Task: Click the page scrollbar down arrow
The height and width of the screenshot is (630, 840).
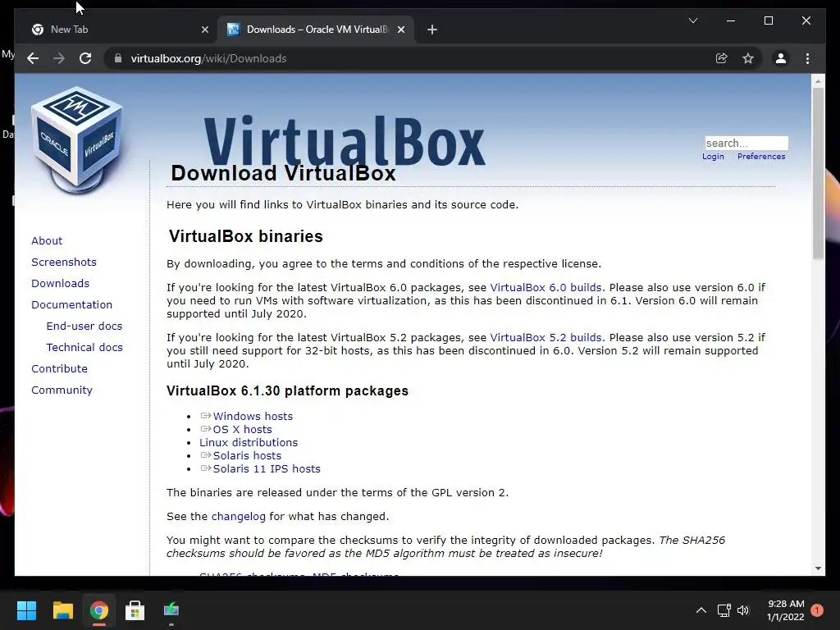Action: [818, 568]
